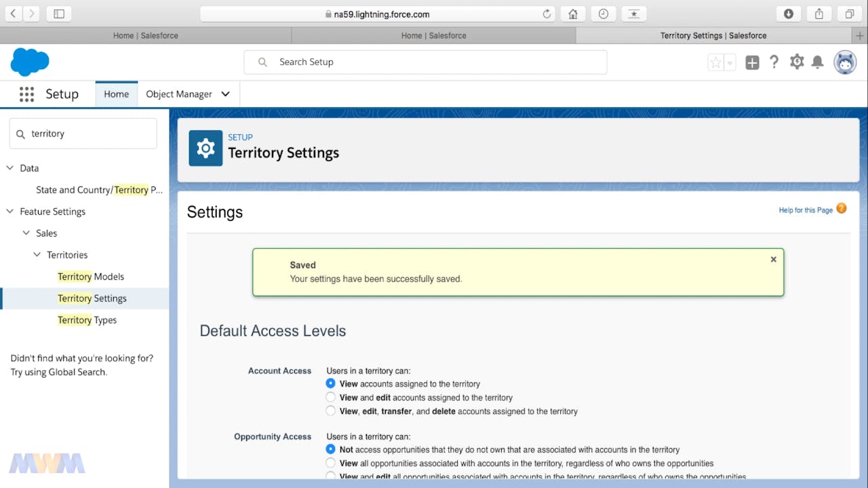Open the global create plus icon
The width and height of the screenshot is (868, 488).
[x=752, y=62]
